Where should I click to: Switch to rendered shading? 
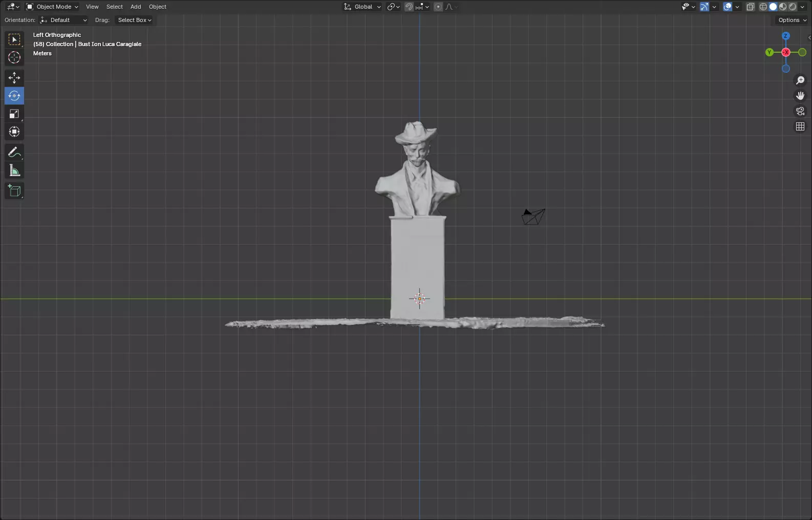pyautogui.click(x=793, y=7)
